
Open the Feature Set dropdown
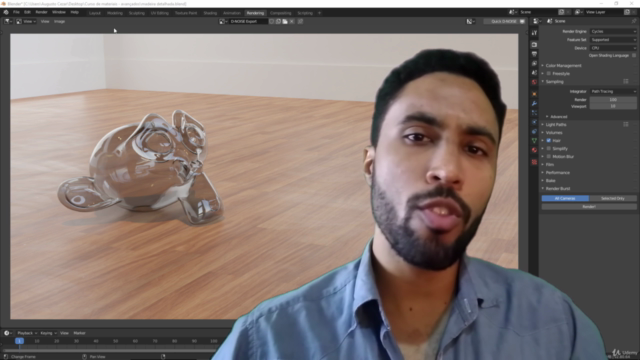pyautogui.click(x=613, y=40)
